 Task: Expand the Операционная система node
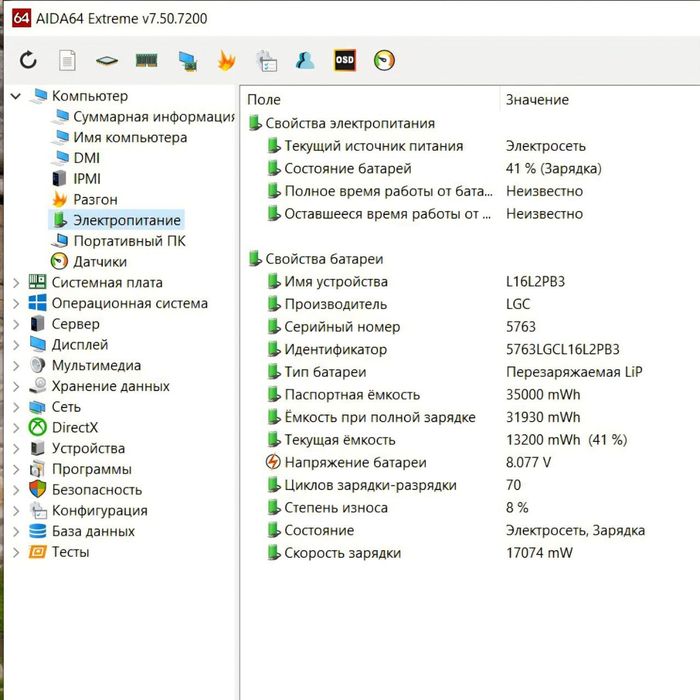pyautogui.click(x=16, y=304)
